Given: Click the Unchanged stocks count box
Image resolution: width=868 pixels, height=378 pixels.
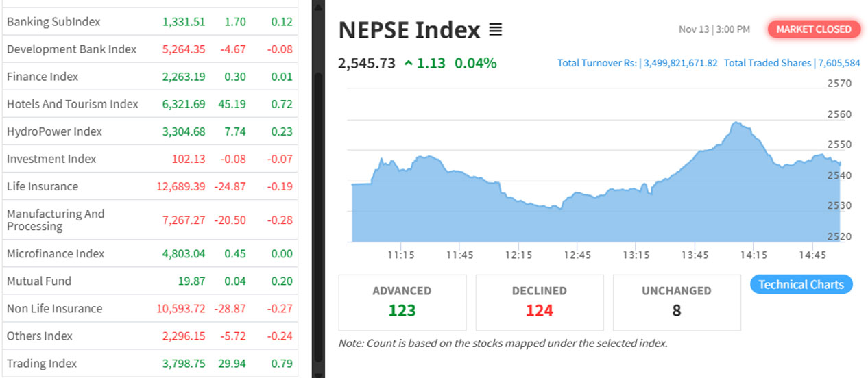Looking at the screenshot, I should tap(677, 302).
